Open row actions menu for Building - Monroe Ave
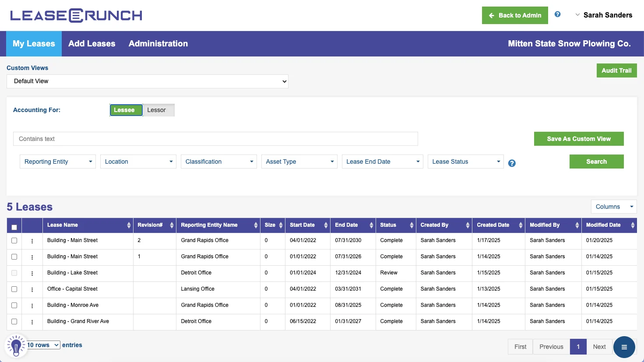 [32, 306]
